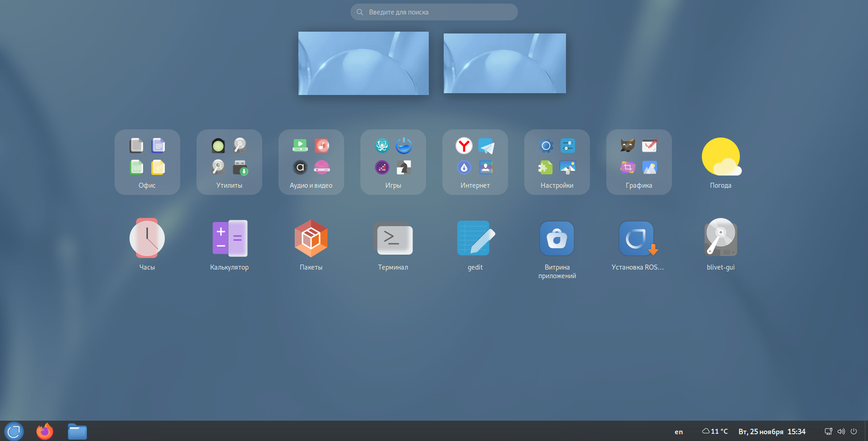Viewport: 868px width, 441px height.
Task: Click the ROSA start button in taskbar
Action: point(14,431)
